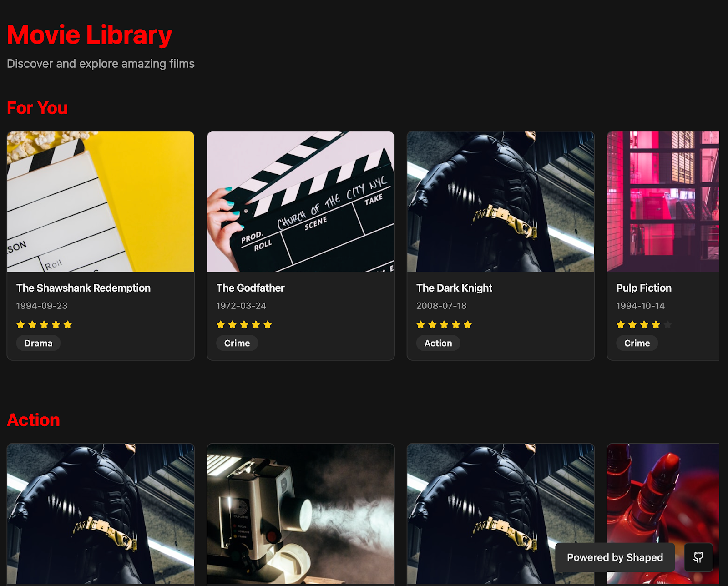Select the Pulp Fiction title

[644, 288]
